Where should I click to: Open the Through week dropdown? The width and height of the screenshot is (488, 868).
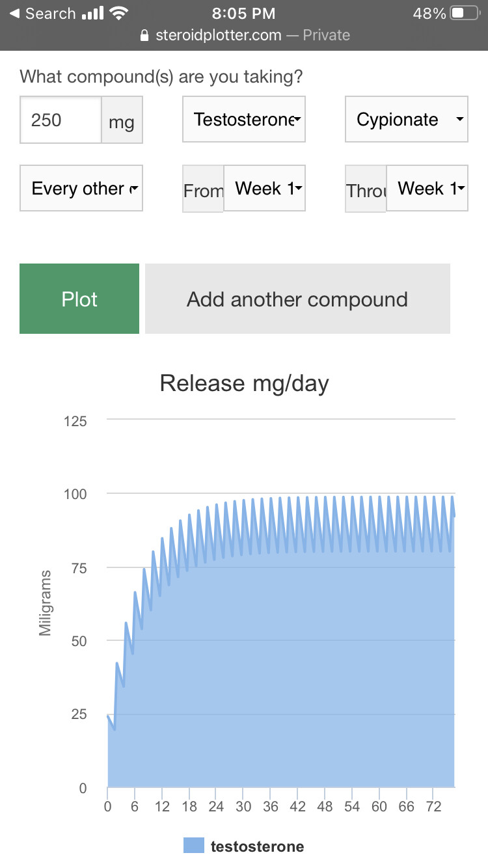click(x=427, y=189)
